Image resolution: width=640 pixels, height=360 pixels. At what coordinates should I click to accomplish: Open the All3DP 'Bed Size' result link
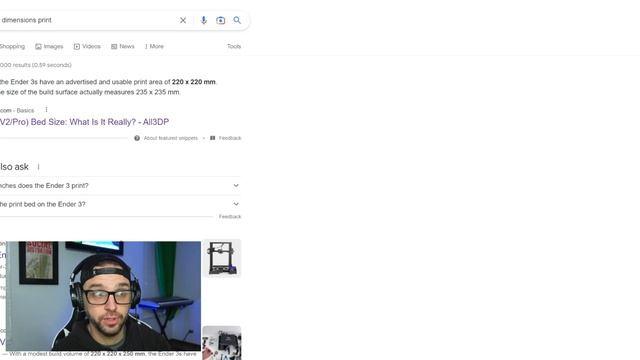[x=84, y=122]
